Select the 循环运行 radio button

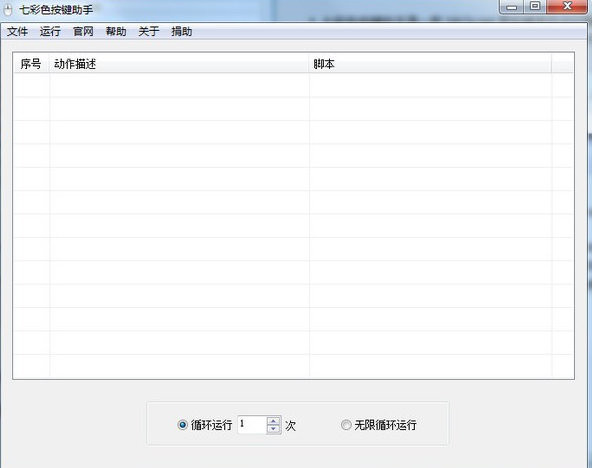182,425
